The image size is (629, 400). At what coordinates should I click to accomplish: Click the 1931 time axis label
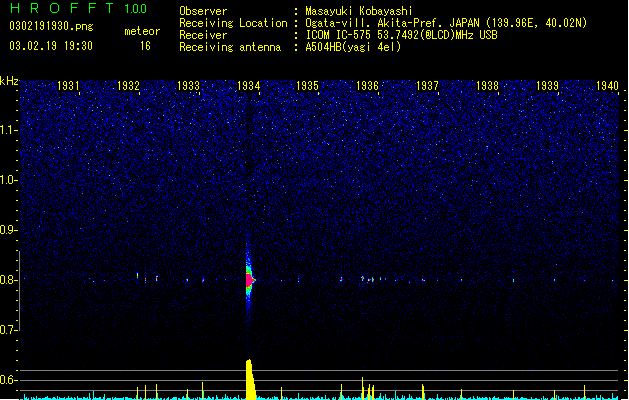tap(68, 86)
